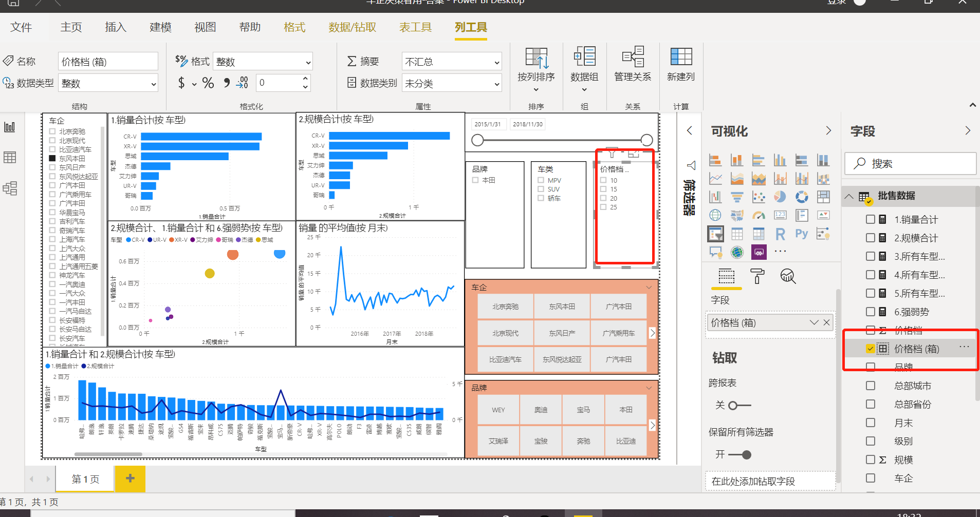Pick the waterfall chart visual
This screenshot has width=980, height=517.
point(715,197)
